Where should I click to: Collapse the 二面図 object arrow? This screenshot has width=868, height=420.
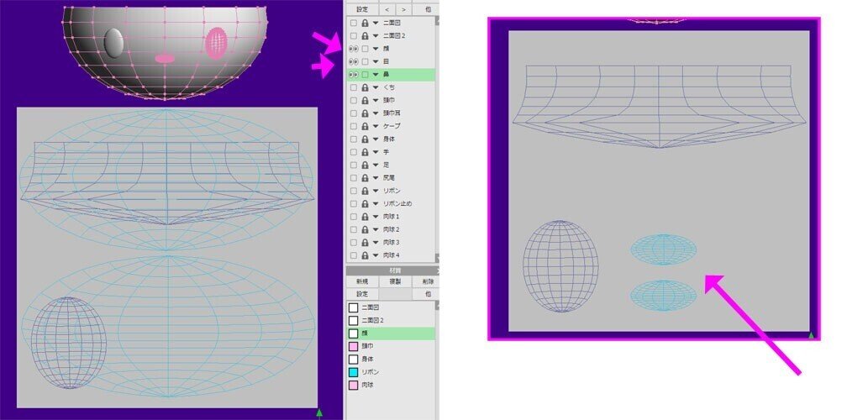pyautogui.click(x=376, y=23)
